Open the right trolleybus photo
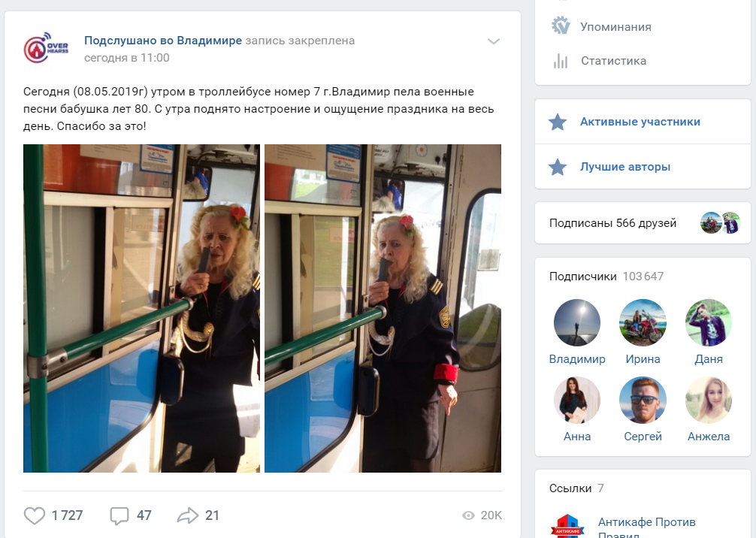The height and width of the screenshot is (538, 756). pyautogui.click(x=383, y=308)
